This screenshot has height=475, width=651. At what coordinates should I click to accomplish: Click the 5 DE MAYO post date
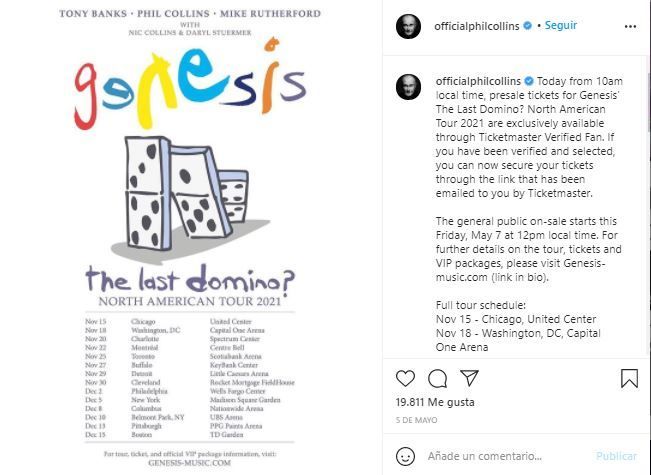[x=417, y=422]
